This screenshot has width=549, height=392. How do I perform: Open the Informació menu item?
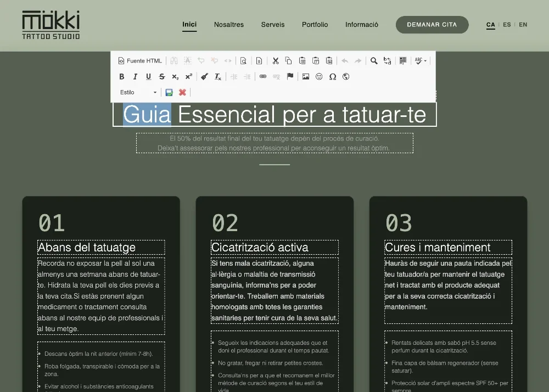coord(362,25)
